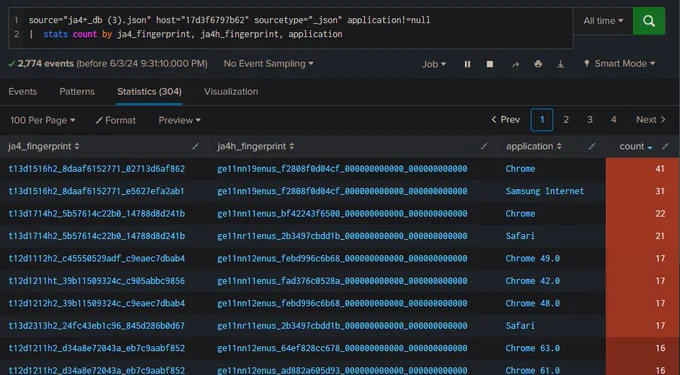Open the No Event Sampling dropdown

(x=268, y=64)
